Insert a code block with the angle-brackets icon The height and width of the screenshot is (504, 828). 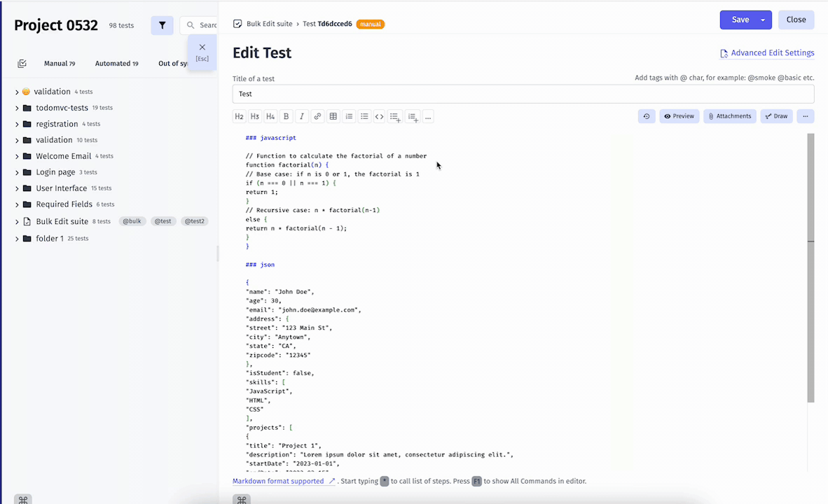click(379, 117)
